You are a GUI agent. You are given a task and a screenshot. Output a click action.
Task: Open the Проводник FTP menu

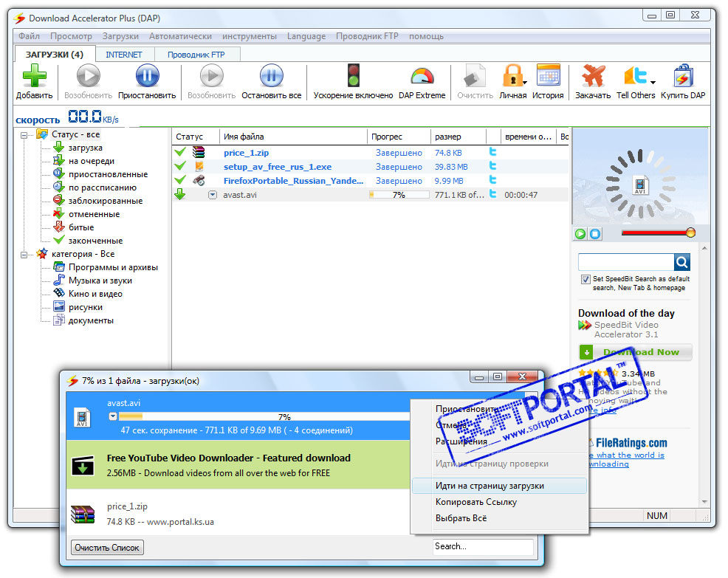pyautogui.click(x=367, y=36)
